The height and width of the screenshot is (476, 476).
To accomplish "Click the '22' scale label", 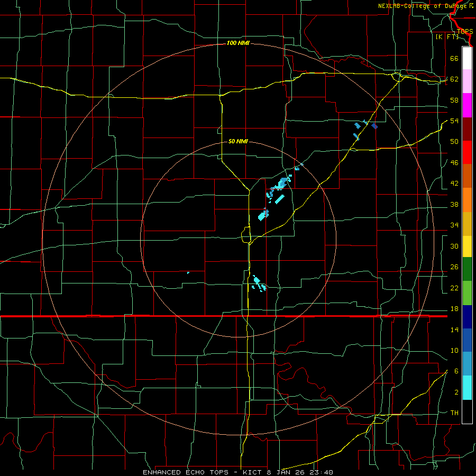I will pos(454,288).
